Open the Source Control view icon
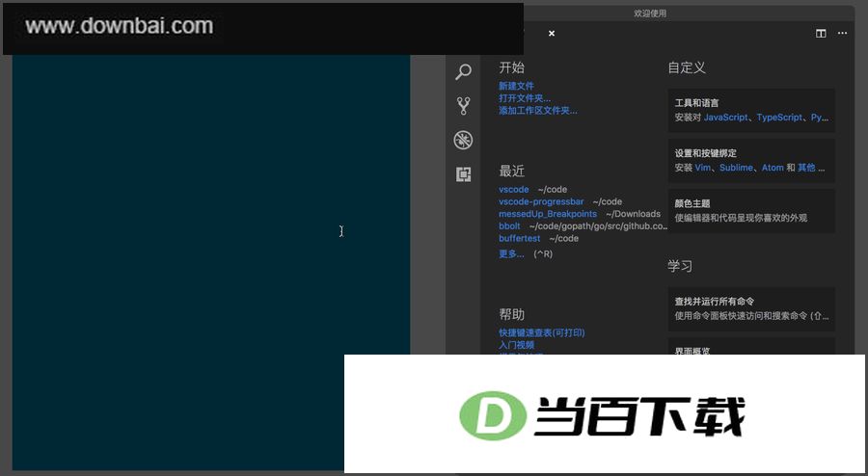 tap(463, 106)
